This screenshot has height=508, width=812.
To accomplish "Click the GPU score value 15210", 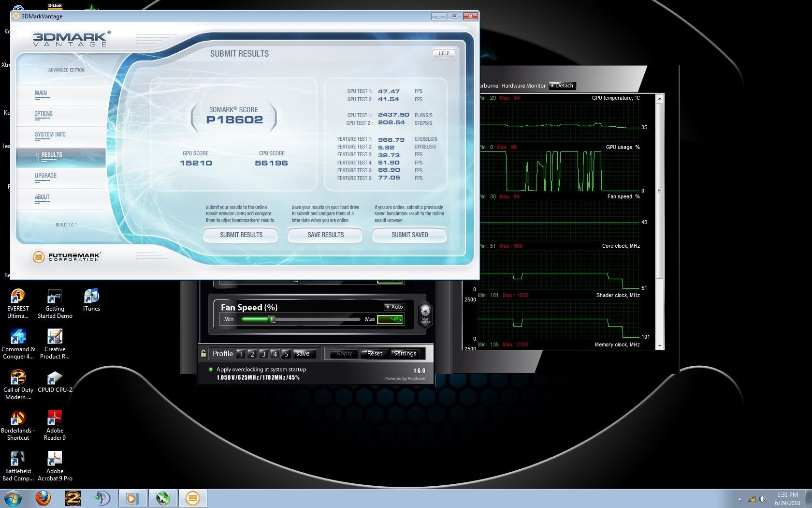I will (x=196, y=163).
